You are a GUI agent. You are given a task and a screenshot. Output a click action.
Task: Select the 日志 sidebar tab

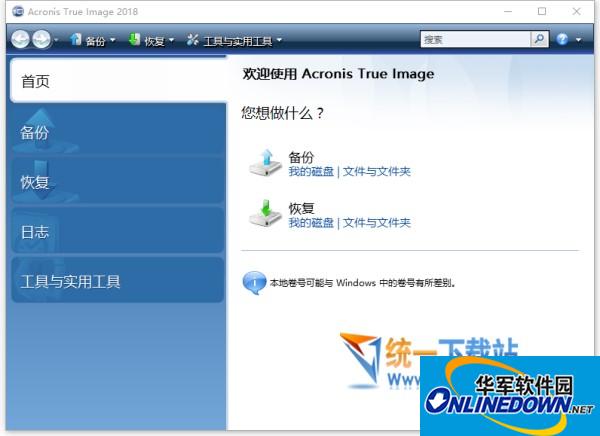pyautogui.click(x=118, y=231)
